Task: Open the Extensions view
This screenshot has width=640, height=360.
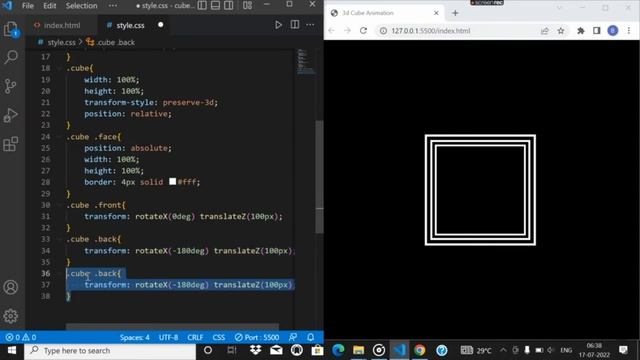Action: [11, 144]
